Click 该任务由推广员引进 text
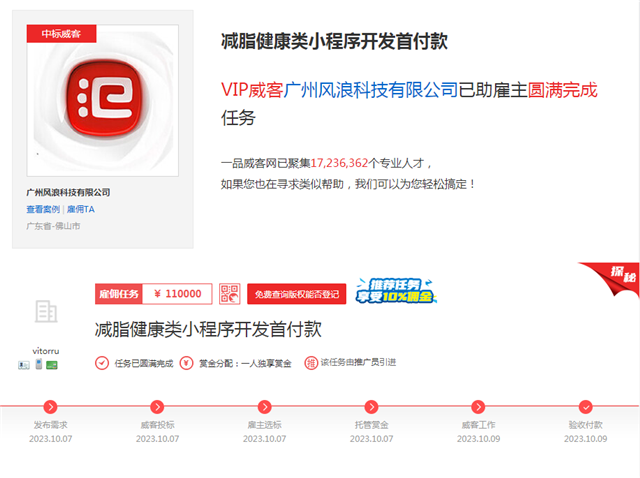 [x=358, y=362]
